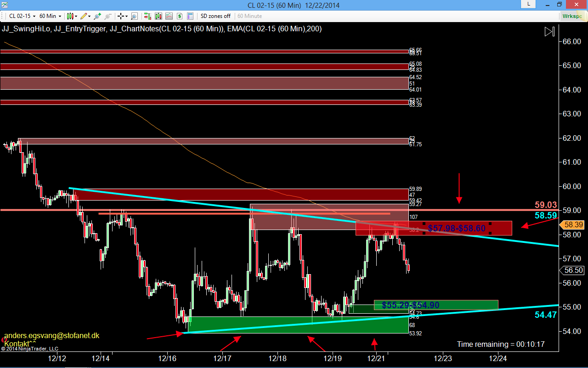
Task: Click the zoom in magnifier icon
Action: point(97,16)
